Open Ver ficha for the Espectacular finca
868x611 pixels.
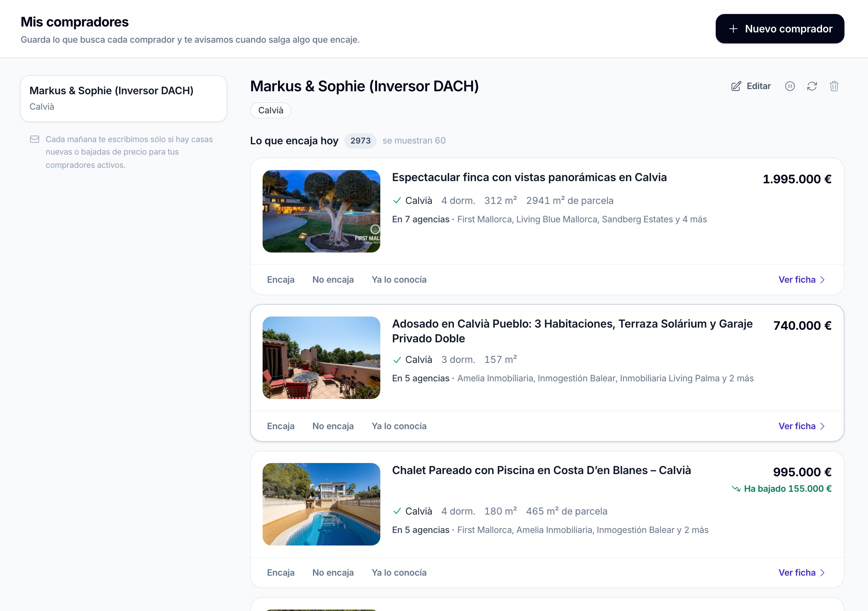pos(802,280)
